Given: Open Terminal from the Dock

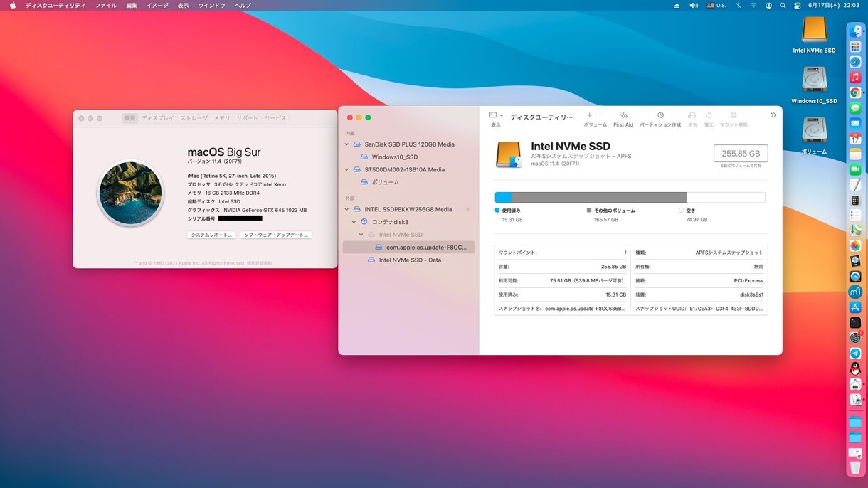Looking at the screenshot, I should pos(855,322).
